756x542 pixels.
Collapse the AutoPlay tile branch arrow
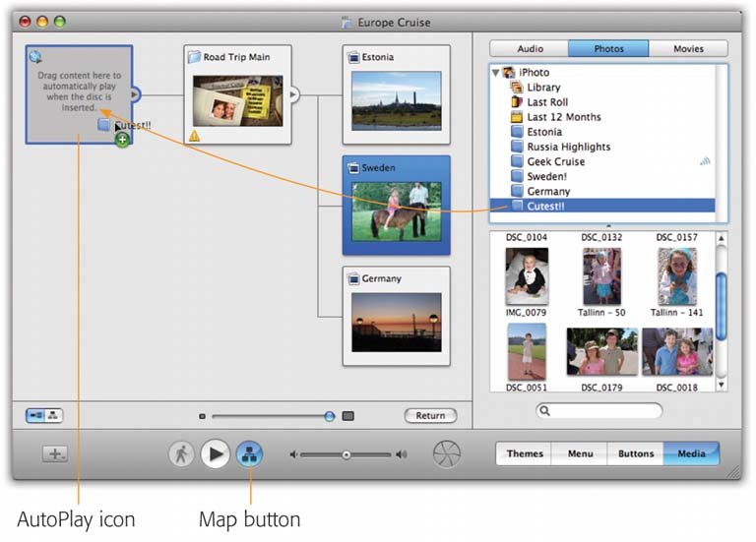pos(136,94)
